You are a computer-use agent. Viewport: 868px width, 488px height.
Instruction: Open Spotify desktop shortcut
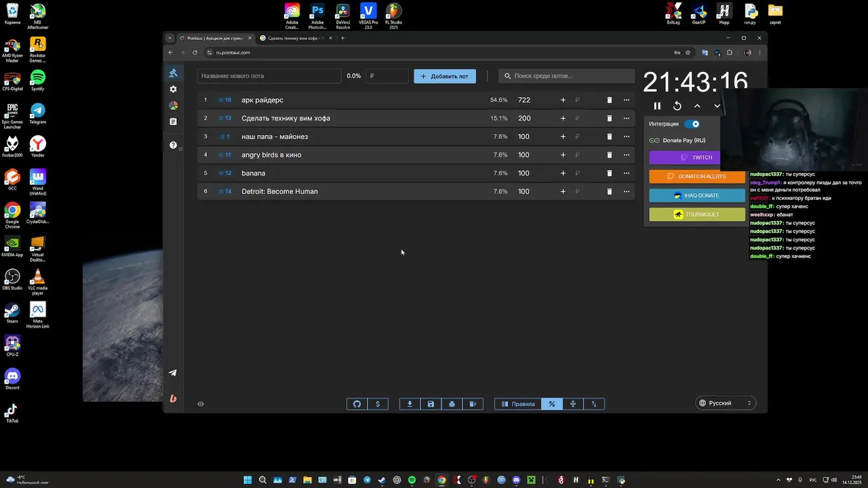[37, 80]
